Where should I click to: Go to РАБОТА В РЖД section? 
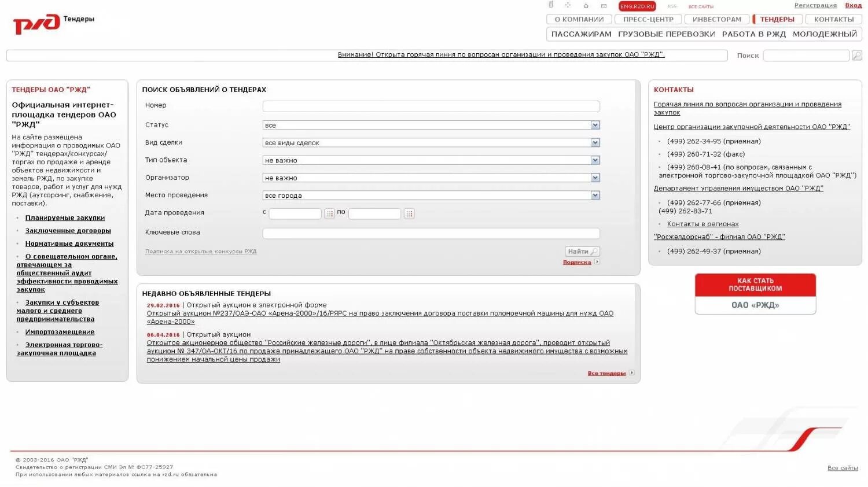coord(754,34)
